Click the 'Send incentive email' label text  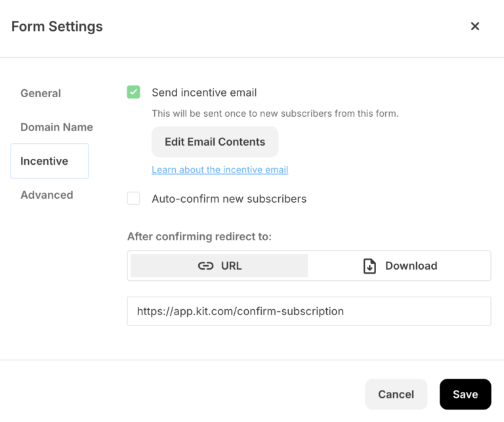(204, 93)
